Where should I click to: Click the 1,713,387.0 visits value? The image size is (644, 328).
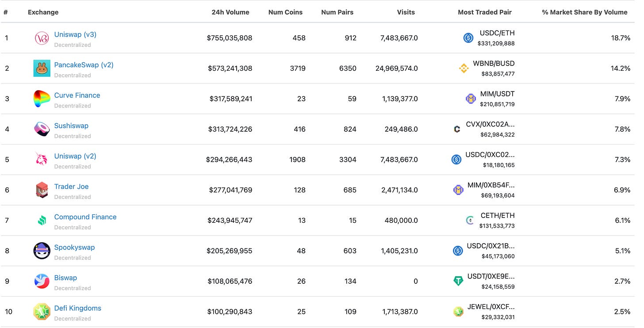coord(400,312)
